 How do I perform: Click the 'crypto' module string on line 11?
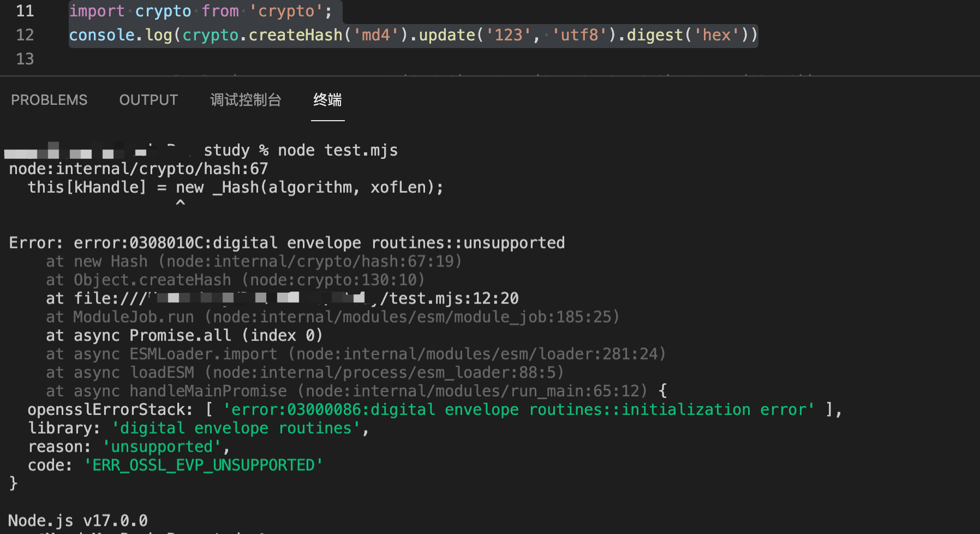tap(286, 11)
